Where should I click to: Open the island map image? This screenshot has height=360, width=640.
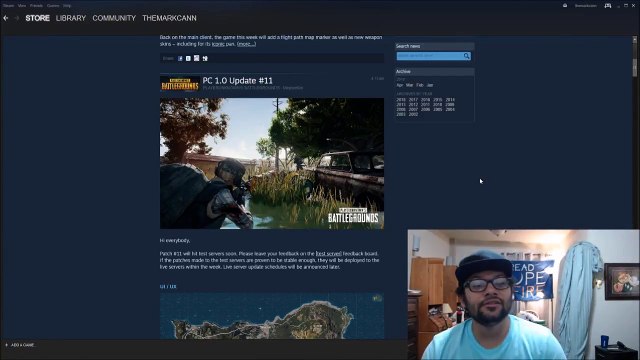coord(272,316)
